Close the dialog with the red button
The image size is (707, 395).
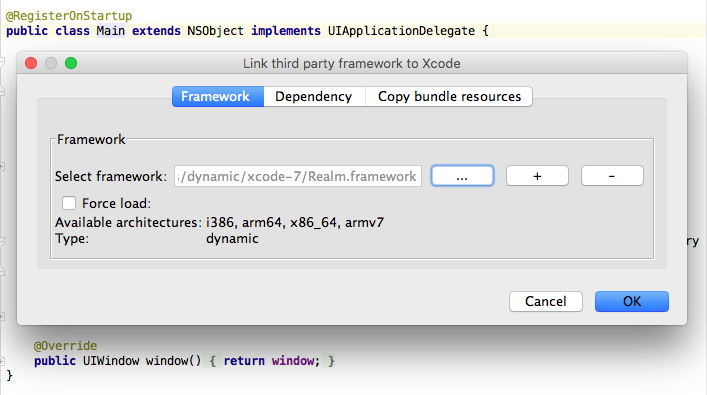(31, 63)
